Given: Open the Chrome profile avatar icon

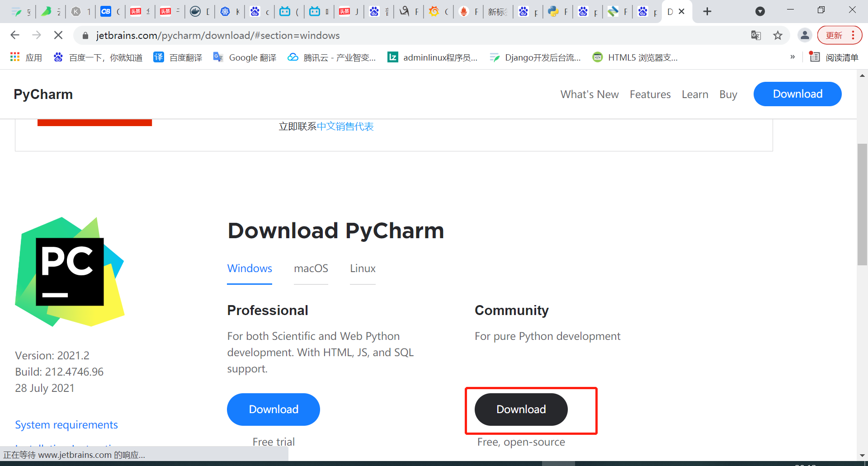Looking at the screenshot, I should point(805,35).
